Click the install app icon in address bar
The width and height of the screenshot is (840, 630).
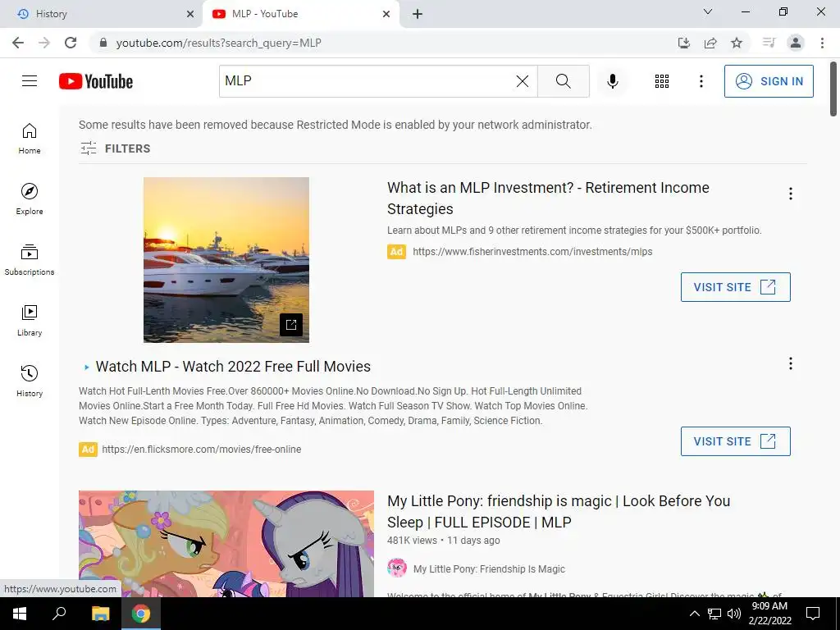pyautogui.click(x=684, y=43)
